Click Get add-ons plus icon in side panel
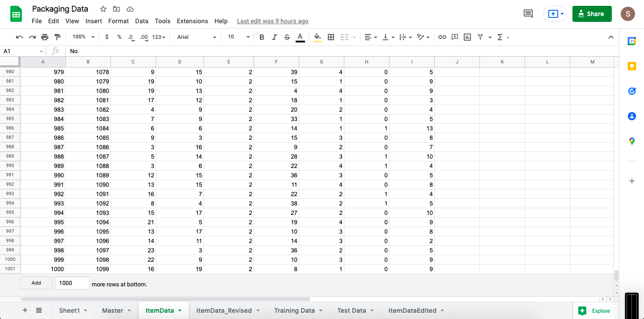Image resolution: width=644 pixels, height=319 pixels. [x=632, y=181]
